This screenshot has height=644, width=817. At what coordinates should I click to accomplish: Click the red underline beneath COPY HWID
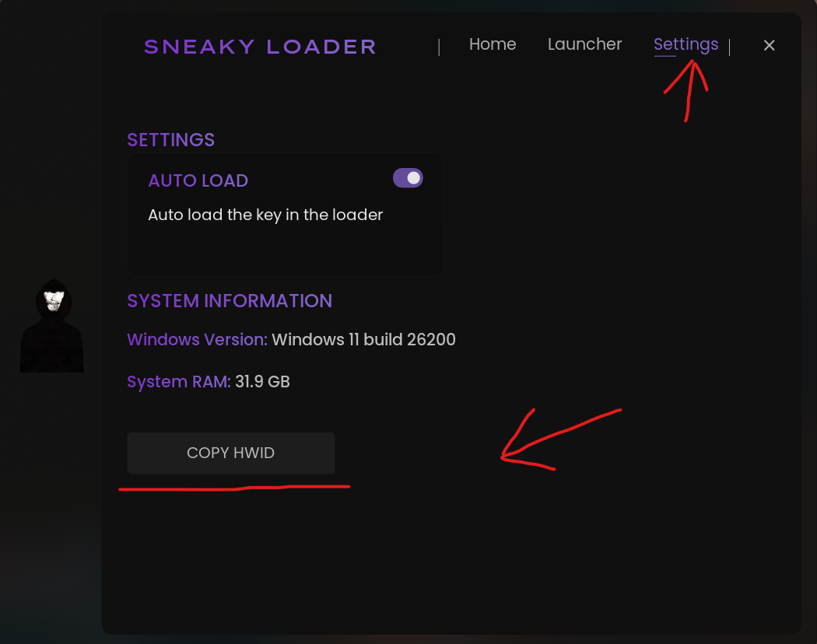pyautogui.click(x=233, y=488)
